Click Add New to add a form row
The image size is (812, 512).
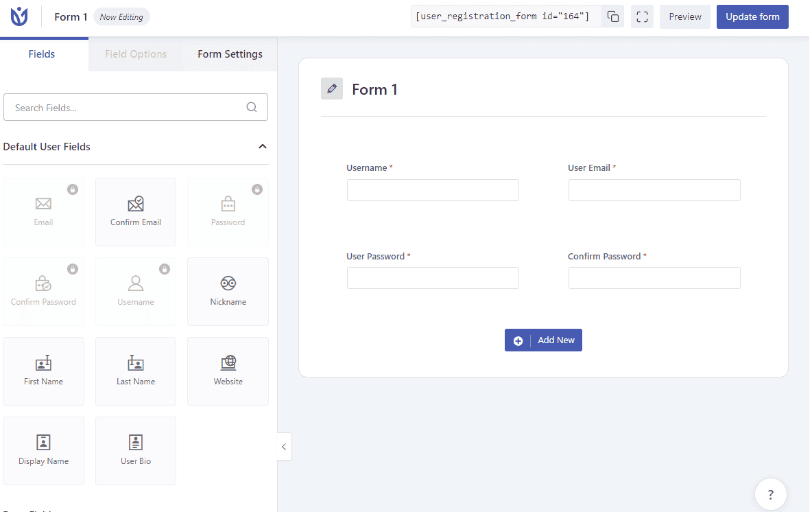tap(543, 340)
